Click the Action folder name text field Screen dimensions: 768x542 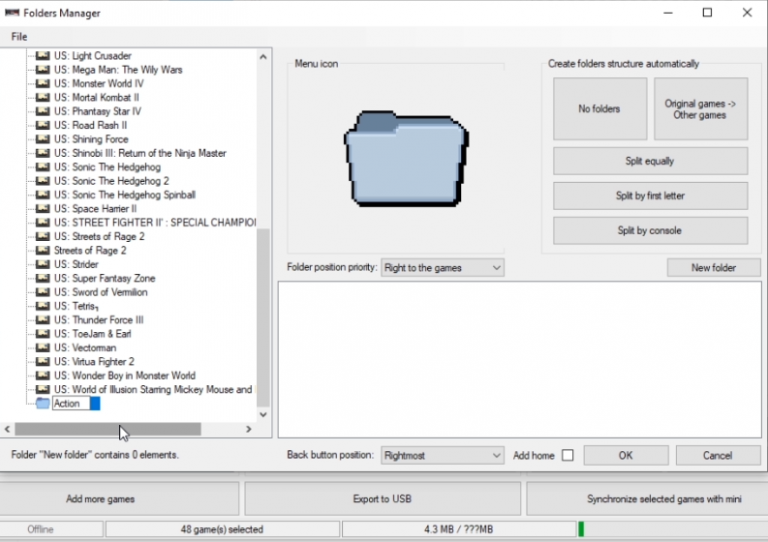click(x=71, y=403)
